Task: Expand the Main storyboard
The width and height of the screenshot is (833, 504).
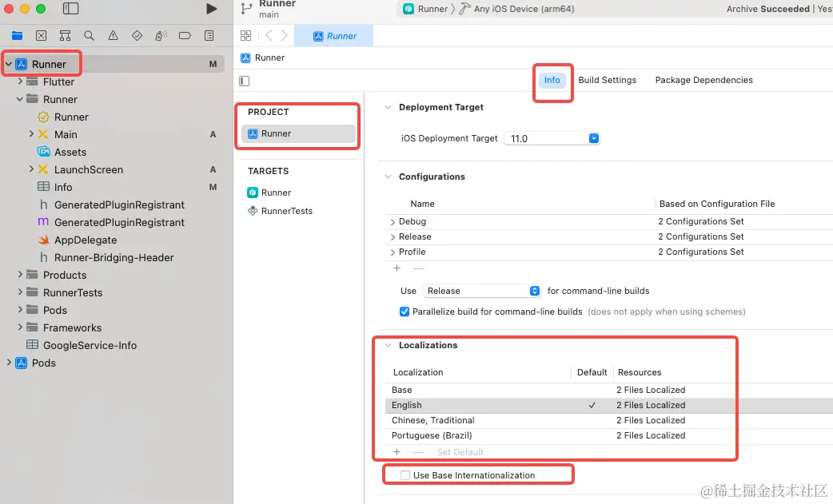Action: 31,133
